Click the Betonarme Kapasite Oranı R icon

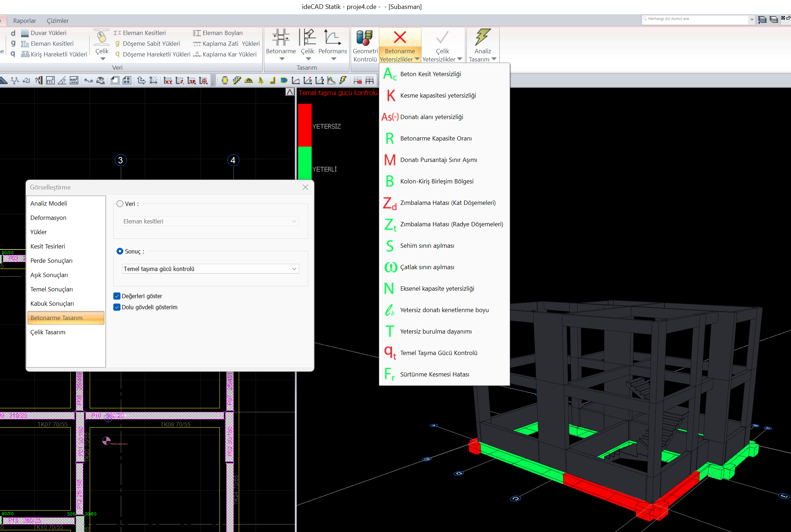(390, 138)
